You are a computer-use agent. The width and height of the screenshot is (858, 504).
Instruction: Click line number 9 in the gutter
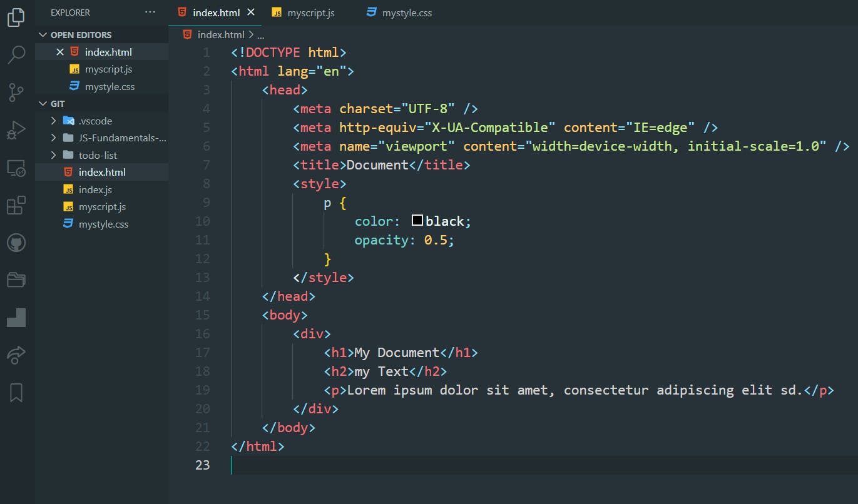tap(207, 202)
